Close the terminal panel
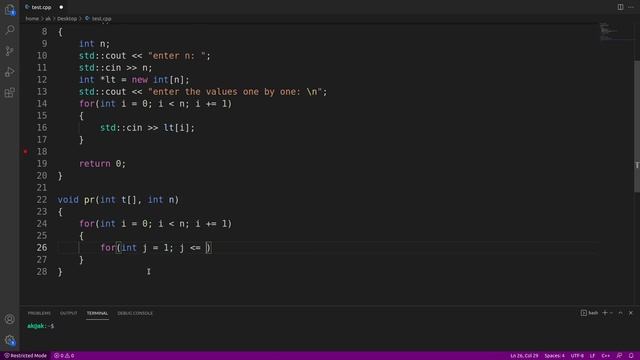This screenshot has width=640, height=360. [631, 313]
